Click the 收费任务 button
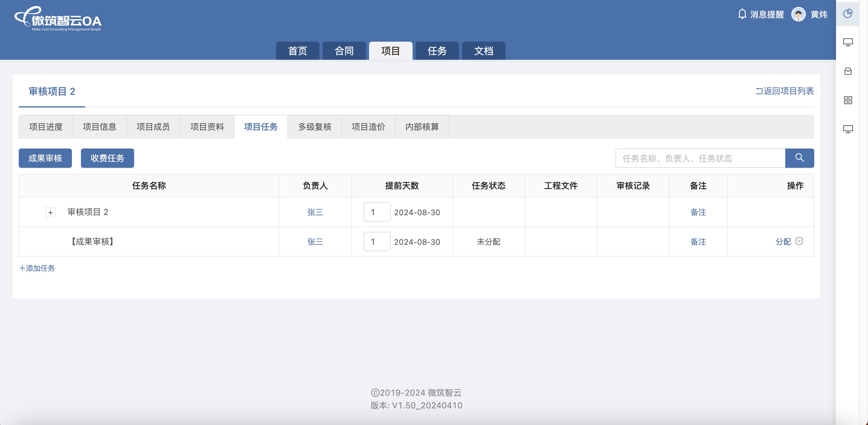 (107, 158)
